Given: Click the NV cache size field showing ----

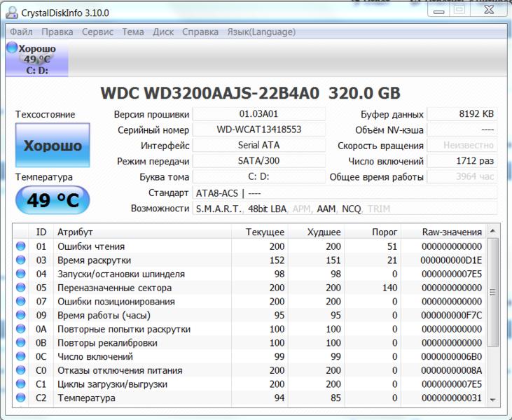Looking at the screenshot, I should [462, 129].
